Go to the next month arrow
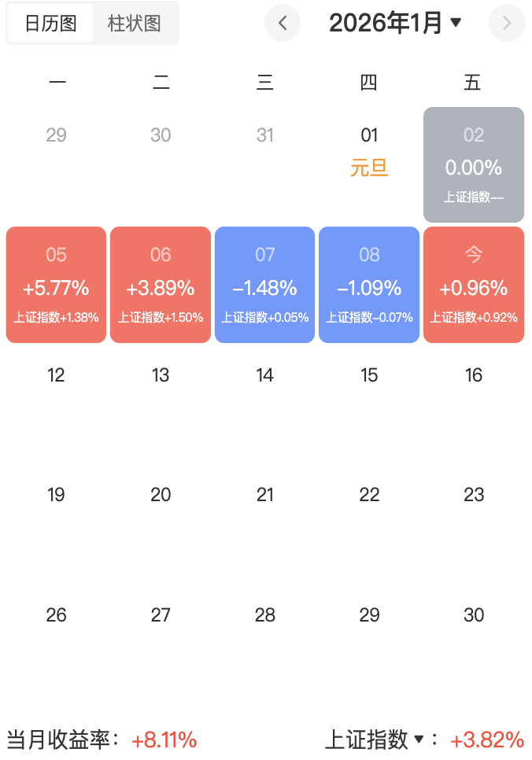The height and width of the screenshot is (760, 532). 506,24
